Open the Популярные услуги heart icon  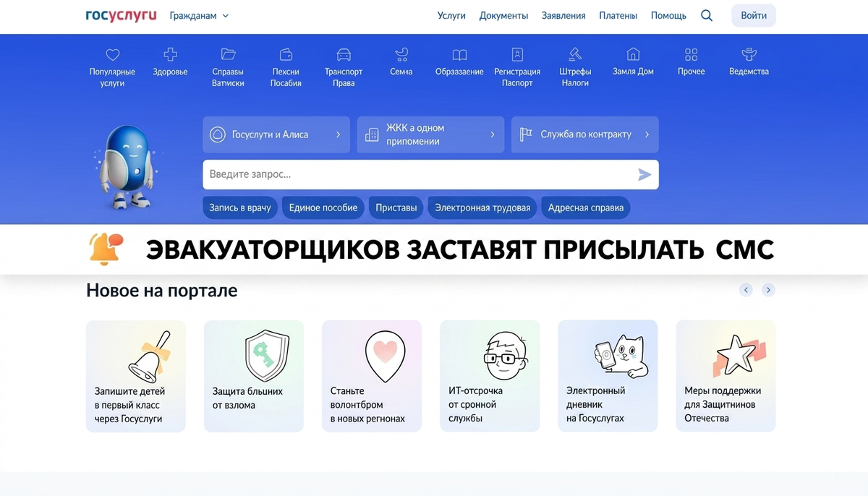112,54
